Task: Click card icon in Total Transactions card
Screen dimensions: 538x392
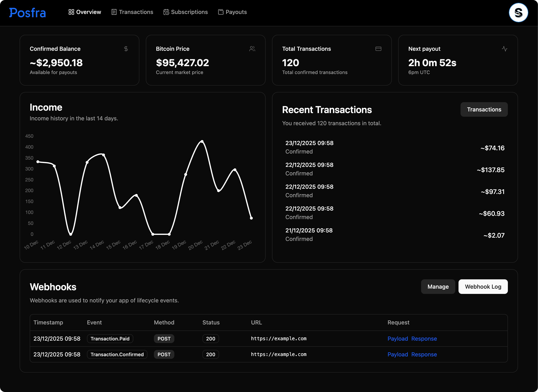Action: [378, 49]
